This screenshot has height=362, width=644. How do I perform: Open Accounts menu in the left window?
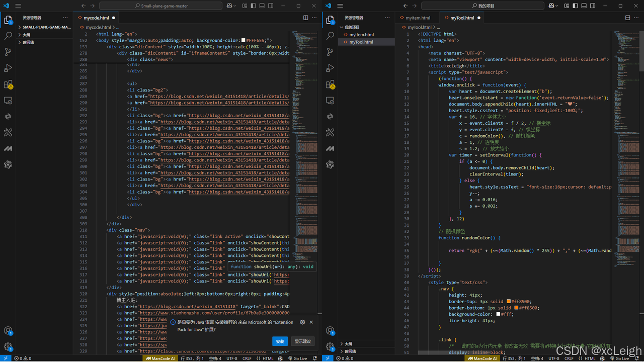coord(8,331)
